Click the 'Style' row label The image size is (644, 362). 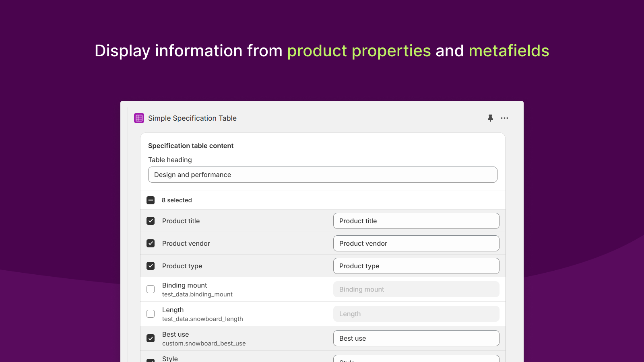170,358
